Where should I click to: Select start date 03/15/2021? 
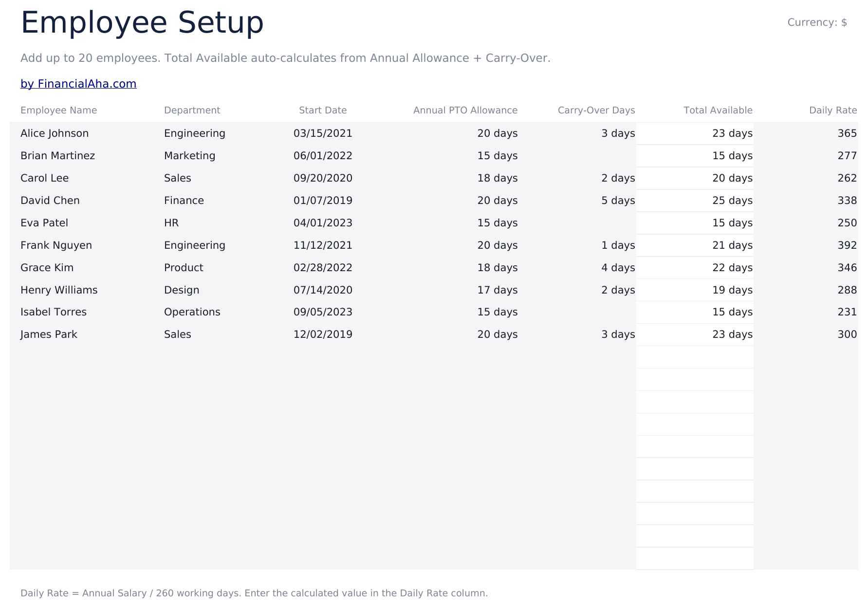pos(323,133)
